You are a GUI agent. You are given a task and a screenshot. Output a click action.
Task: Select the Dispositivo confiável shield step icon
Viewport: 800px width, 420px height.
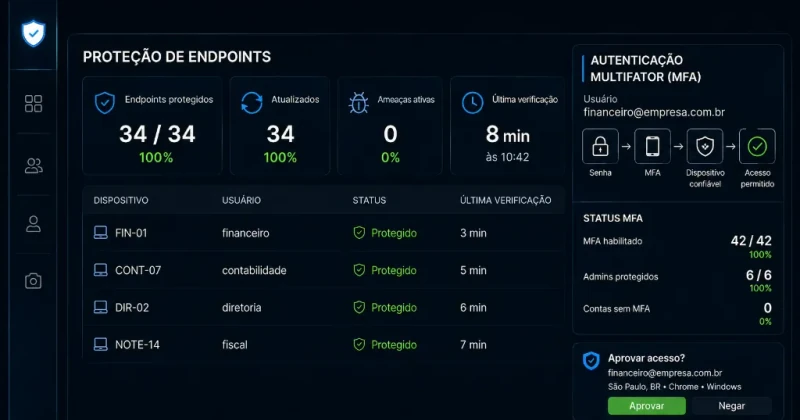(705, 146)
